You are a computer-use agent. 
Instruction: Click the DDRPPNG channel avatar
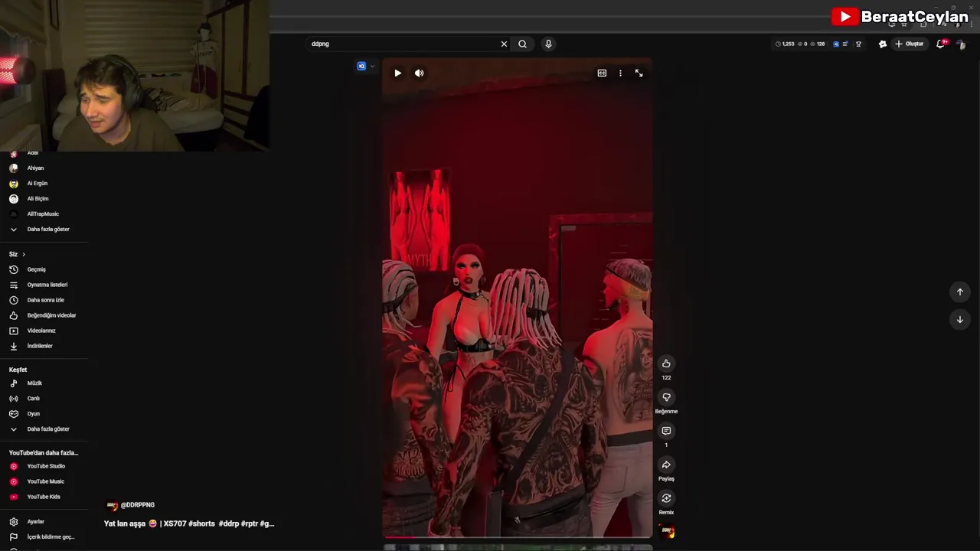112,505
